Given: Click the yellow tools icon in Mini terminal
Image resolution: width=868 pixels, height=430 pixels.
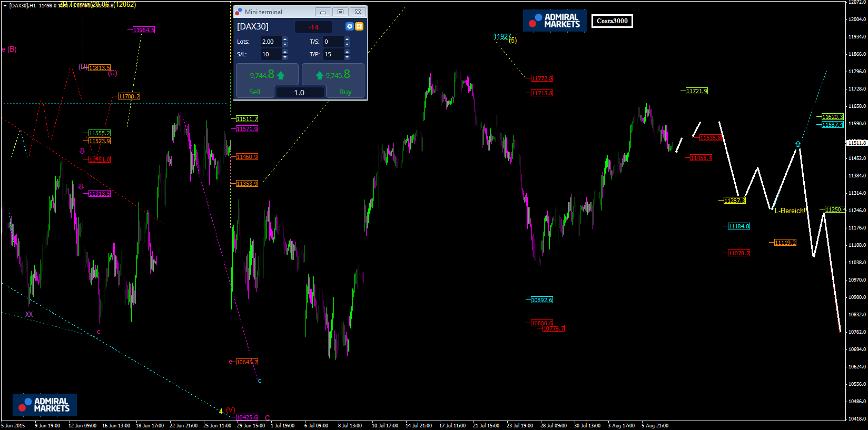Looking at the screenshot, I should (359, 26).
